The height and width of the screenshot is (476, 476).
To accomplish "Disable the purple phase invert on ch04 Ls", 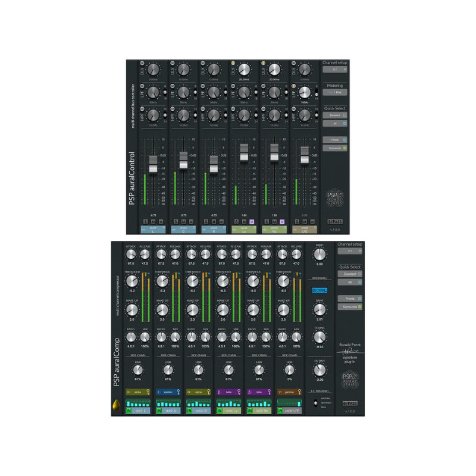I will (252, 222).
